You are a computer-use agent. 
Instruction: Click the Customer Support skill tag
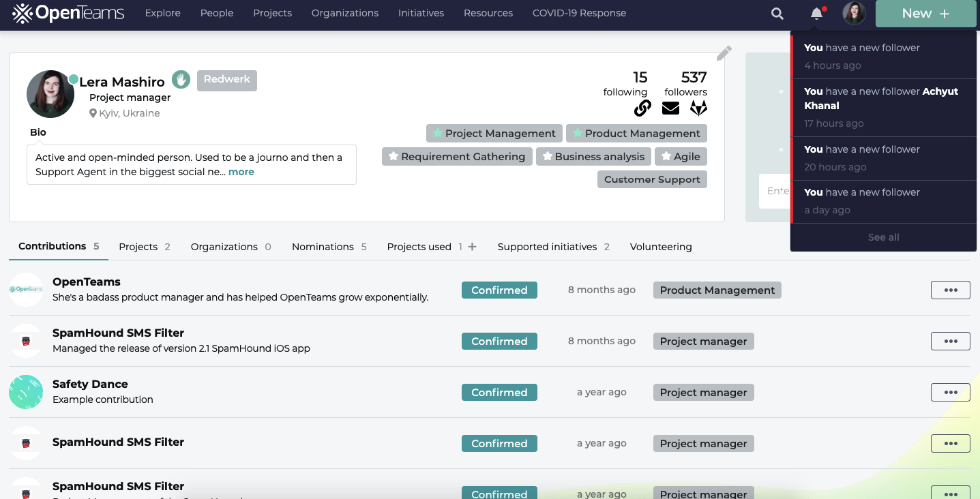(x=652, y=179)
